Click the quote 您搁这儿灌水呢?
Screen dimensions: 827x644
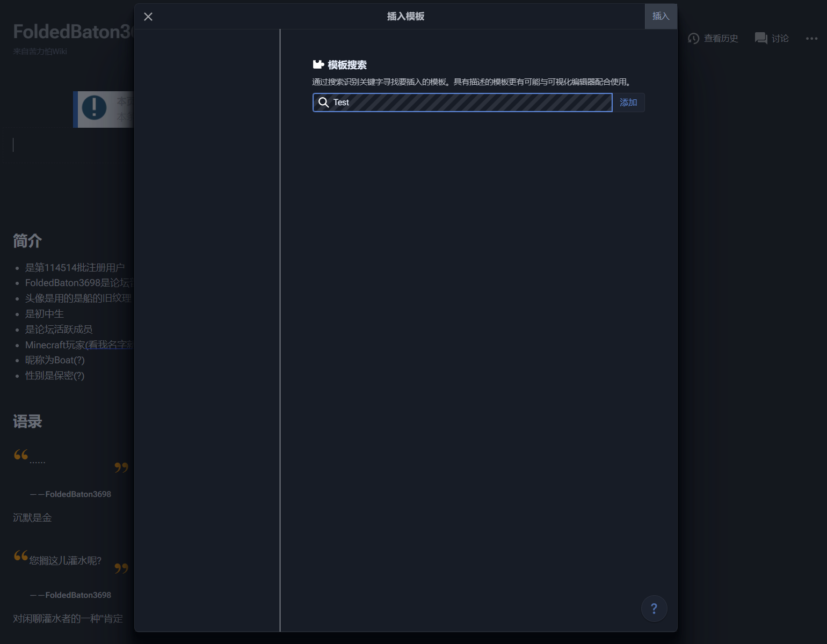coord(65,561)
